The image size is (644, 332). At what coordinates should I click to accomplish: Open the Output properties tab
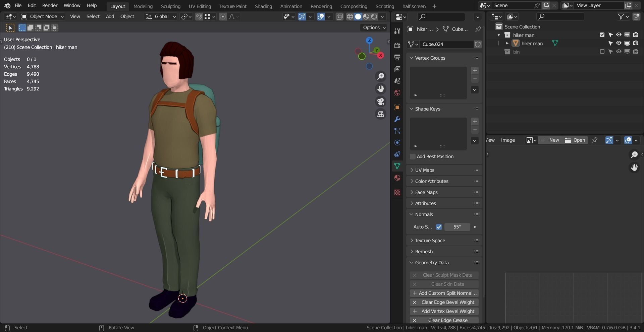click(x=397, y=57)
